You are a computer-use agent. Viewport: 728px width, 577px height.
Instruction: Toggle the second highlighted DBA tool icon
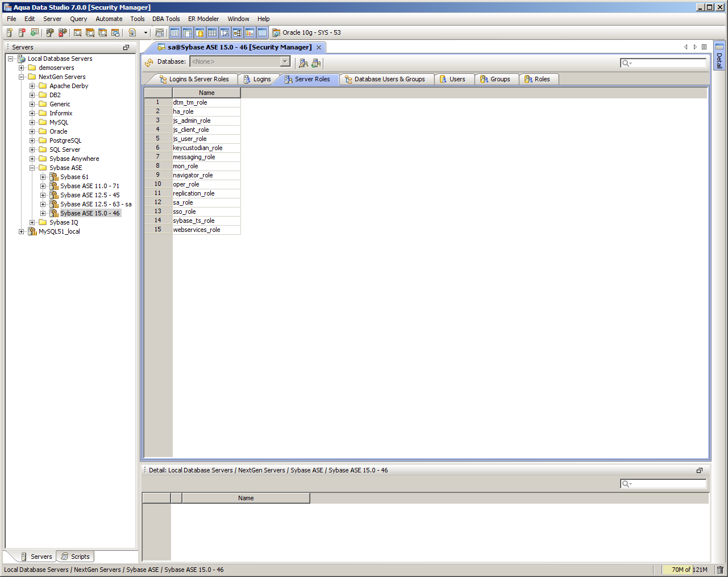[187, 32]
